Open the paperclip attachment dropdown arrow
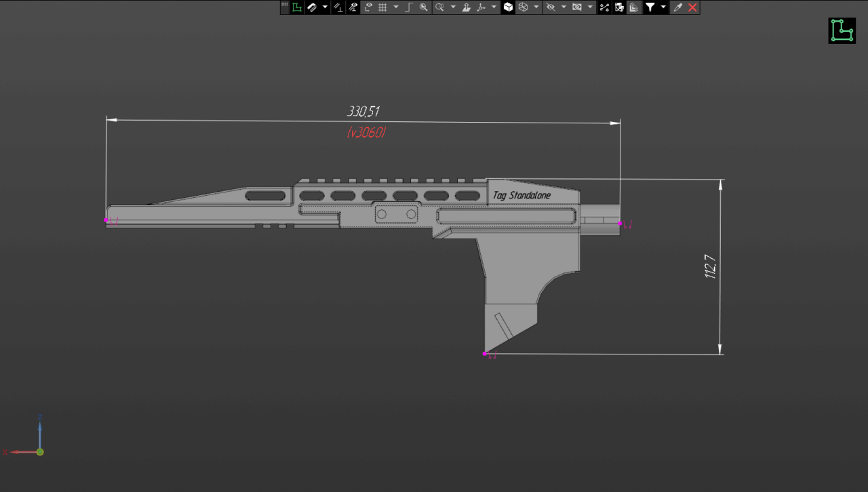 [x=324, y=7]
